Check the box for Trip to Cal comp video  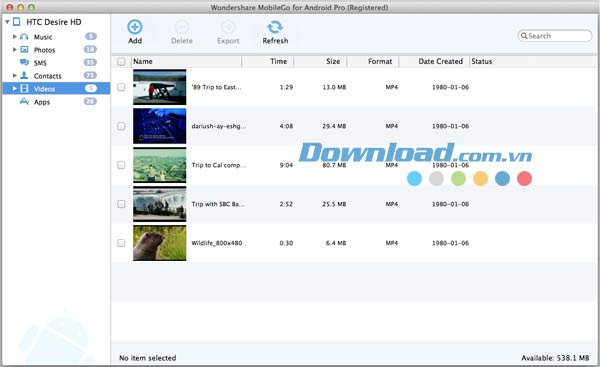[121, 165]
